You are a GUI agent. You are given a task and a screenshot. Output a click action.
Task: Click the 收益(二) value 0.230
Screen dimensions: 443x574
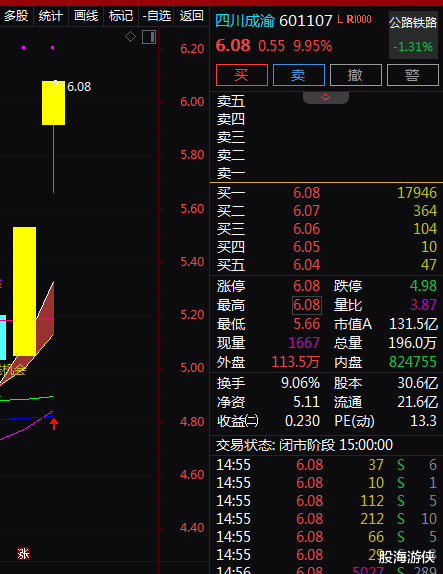pos(302,421)
